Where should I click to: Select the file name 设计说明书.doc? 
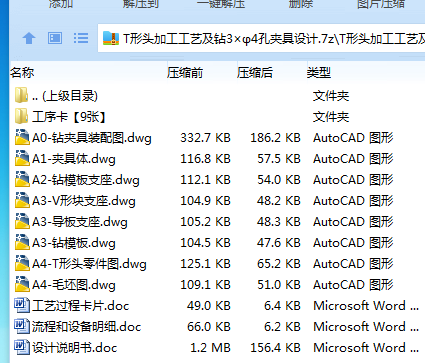click(74, 348)
